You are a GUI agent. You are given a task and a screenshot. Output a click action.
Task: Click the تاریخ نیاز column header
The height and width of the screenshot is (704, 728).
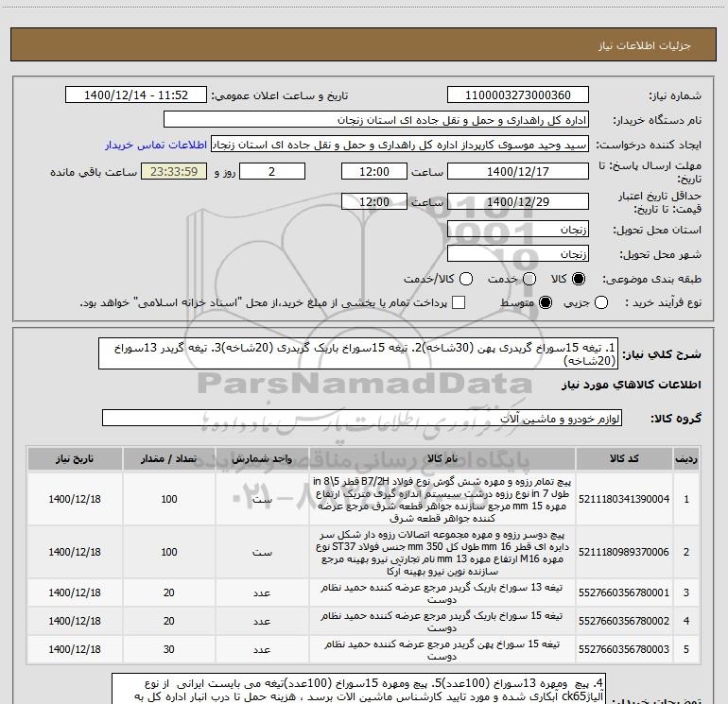75,458
